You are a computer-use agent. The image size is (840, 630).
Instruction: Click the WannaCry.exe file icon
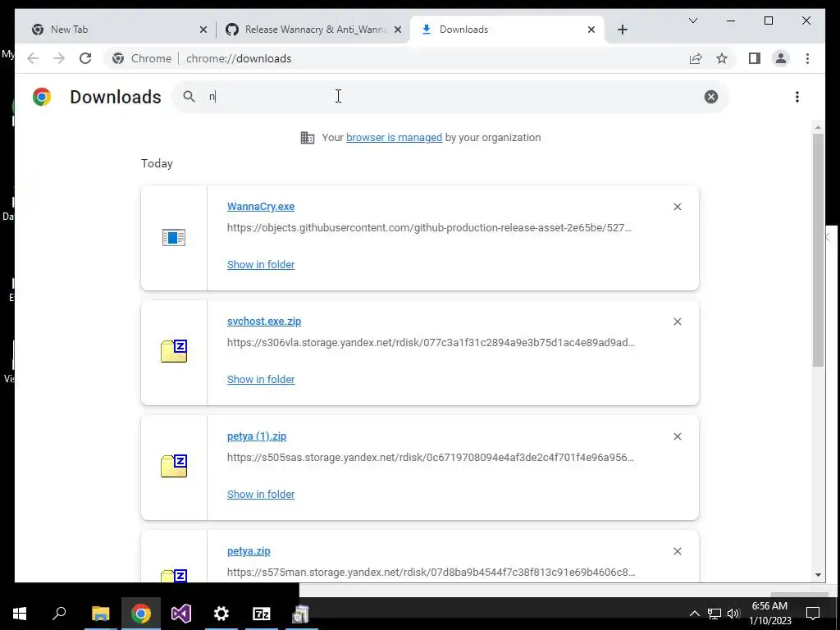[174, 237]
